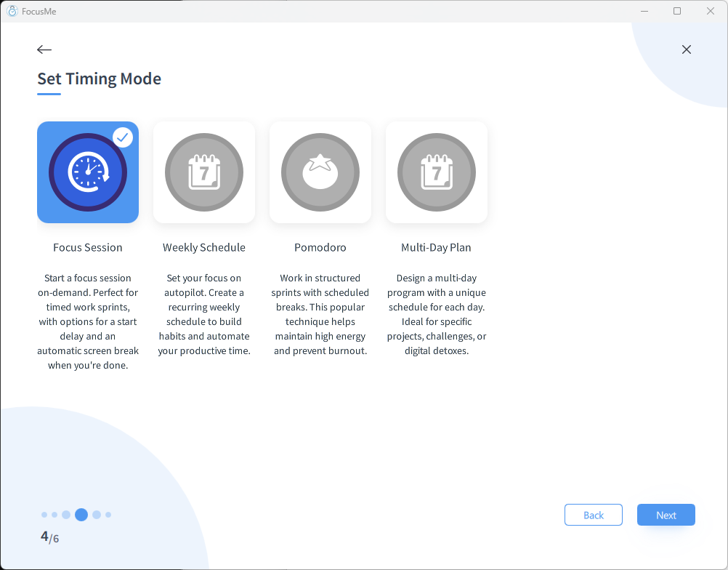Viewport: 728px width, 570px height.
Task: Click the Multi-Day Plan description paragraph
Action: 437,315
